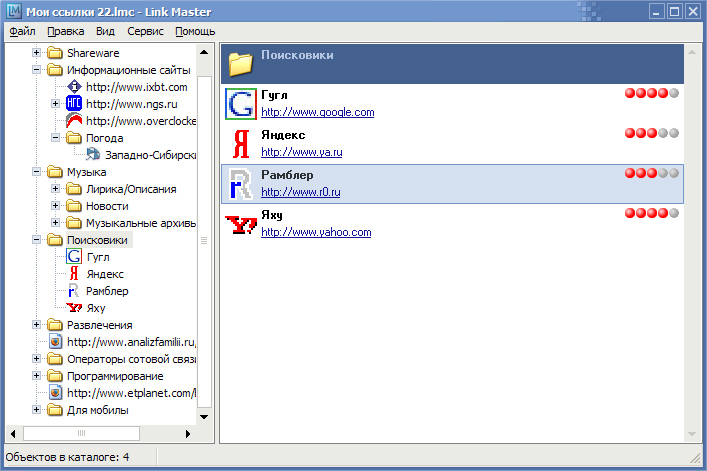
Task: Open the http://www.yahoo.com link
Action: 316,232
